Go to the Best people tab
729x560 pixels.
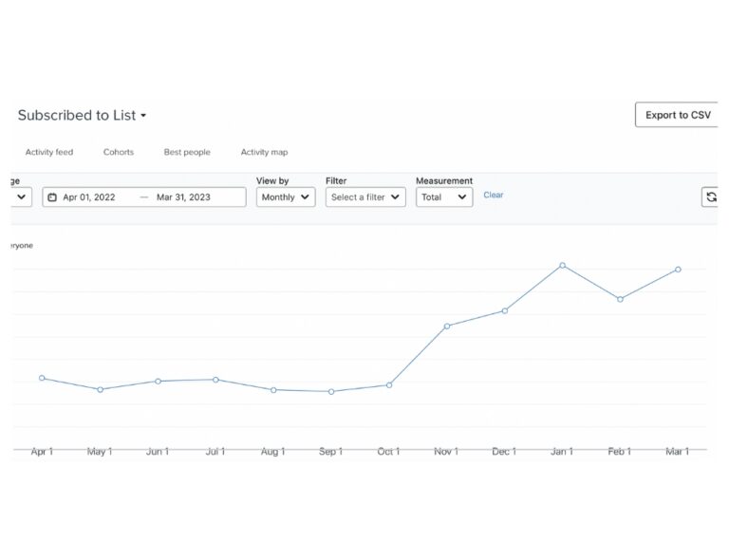click(x=187, y=152)
